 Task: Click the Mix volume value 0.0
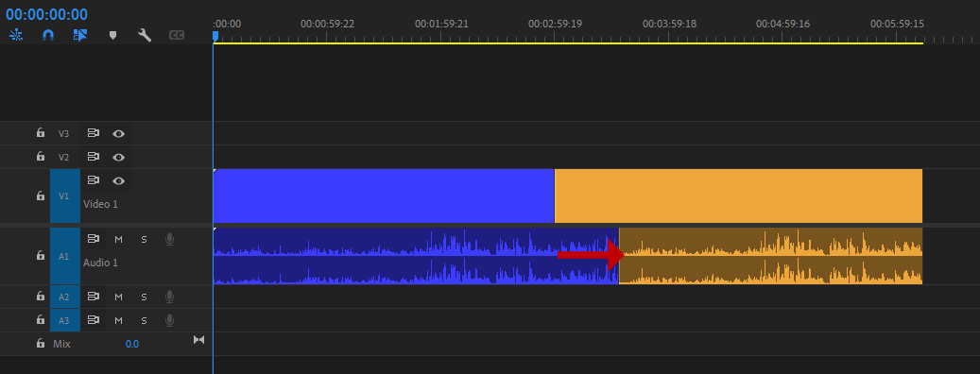pos(132,344)
